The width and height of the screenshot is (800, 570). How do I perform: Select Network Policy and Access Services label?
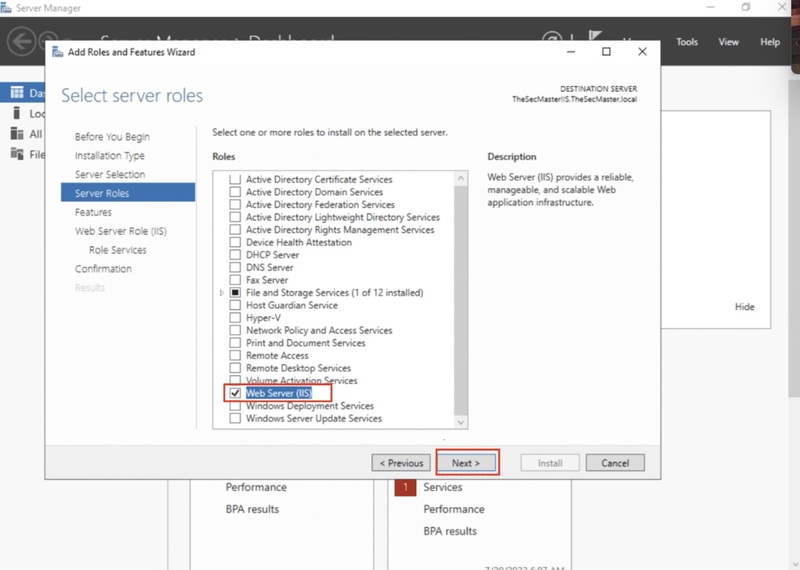click(x=319, y=330)
